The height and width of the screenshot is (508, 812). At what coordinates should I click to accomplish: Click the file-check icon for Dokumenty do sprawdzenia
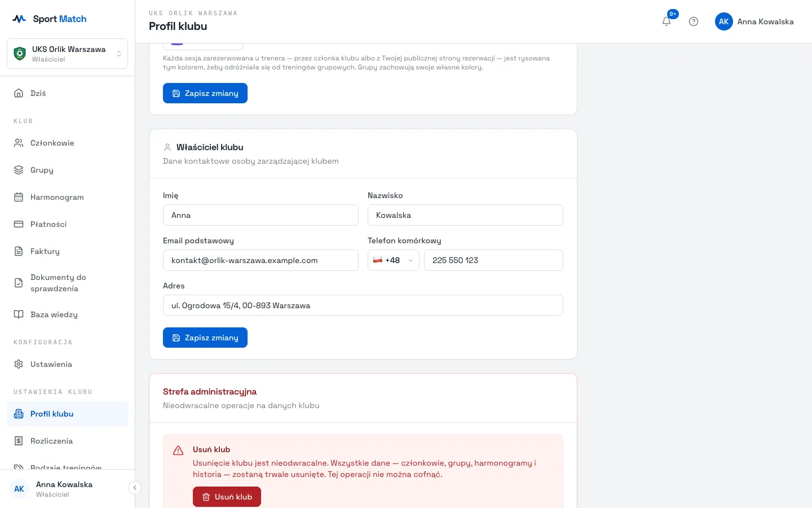[x=19, y=283]
